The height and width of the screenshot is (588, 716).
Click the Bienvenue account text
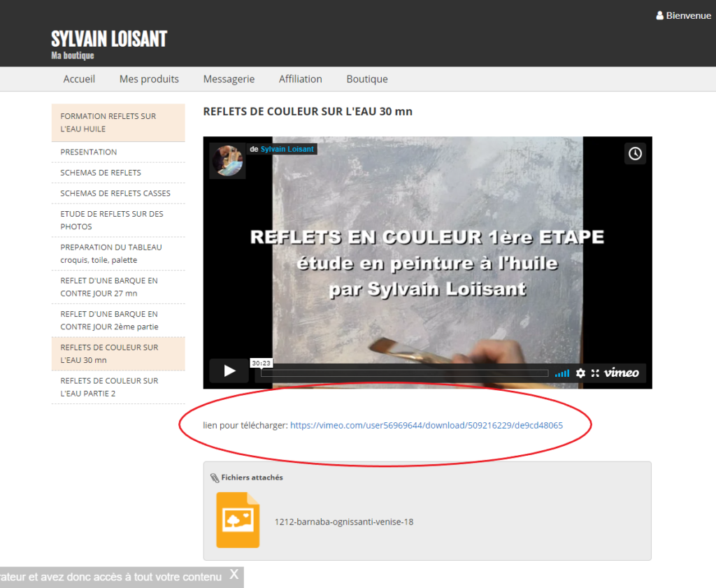[x=689, y=15]
